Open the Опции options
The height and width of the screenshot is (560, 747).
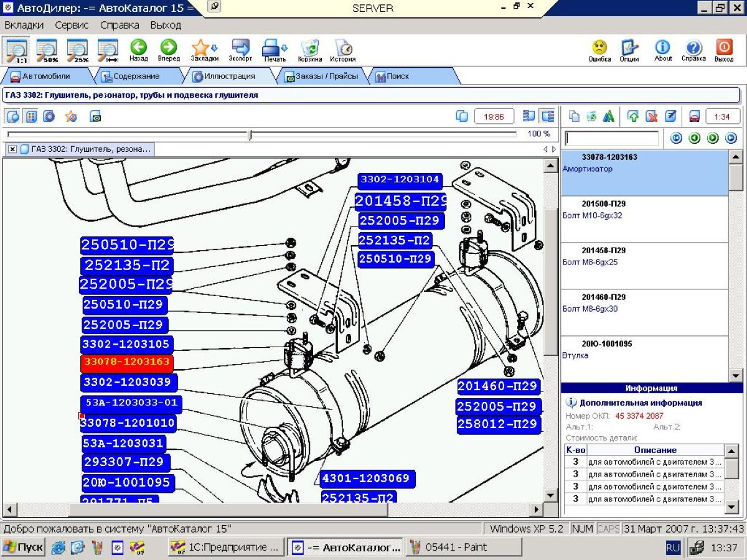coord(629,50)
